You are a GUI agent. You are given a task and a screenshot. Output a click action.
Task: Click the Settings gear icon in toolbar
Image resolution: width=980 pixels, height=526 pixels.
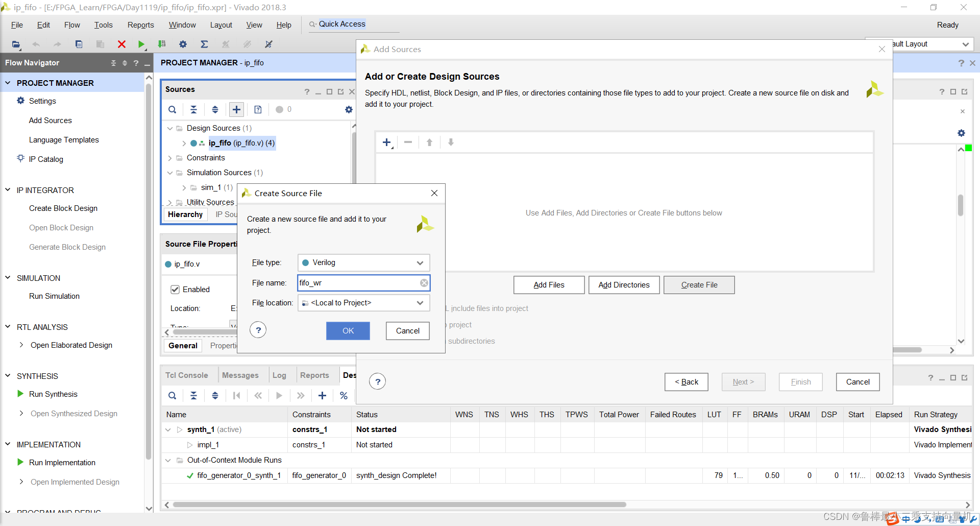pyautogui.click(x=183, y=44)
